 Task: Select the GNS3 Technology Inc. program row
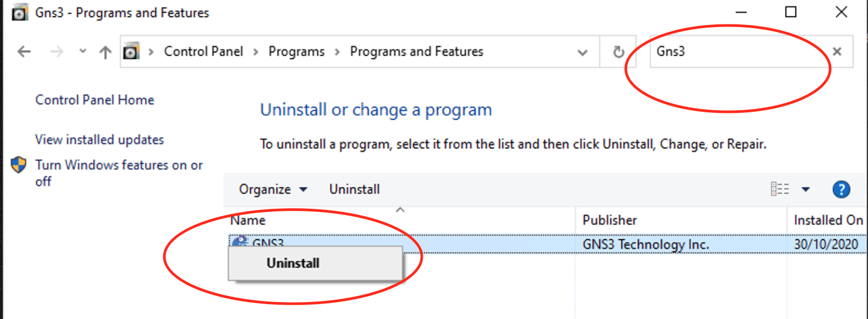[x=646, y=244]
